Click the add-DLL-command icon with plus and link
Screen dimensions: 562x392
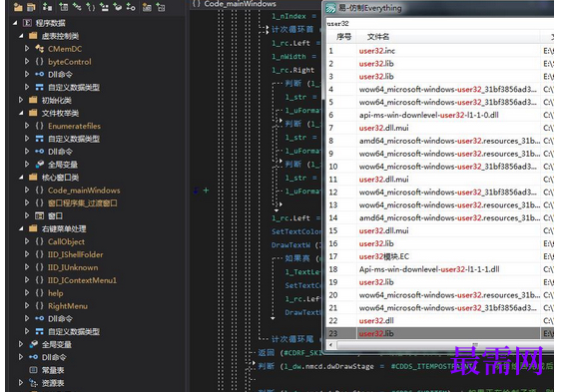pyautogui.click(x=131, y=7)
